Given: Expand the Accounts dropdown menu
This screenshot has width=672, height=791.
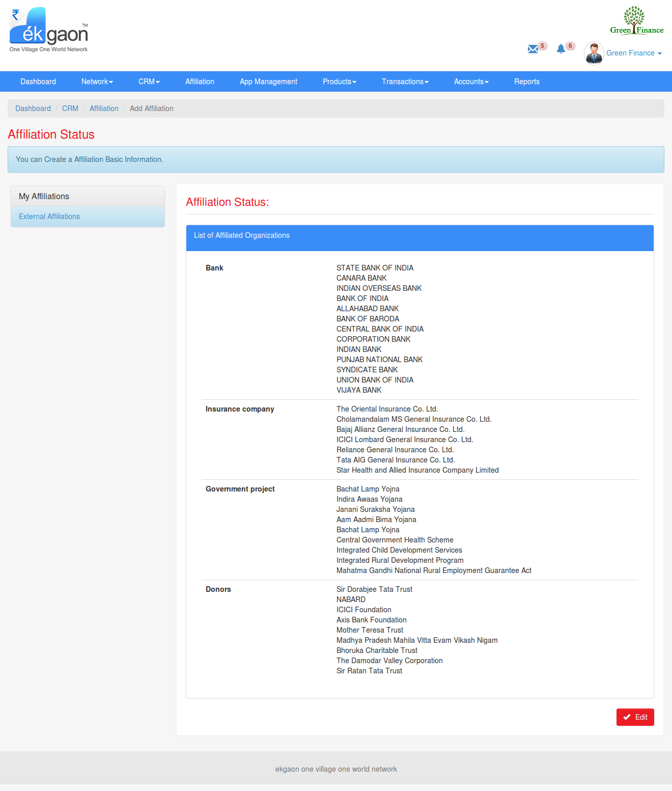Looking at the screenshot, I should (471, 81).
